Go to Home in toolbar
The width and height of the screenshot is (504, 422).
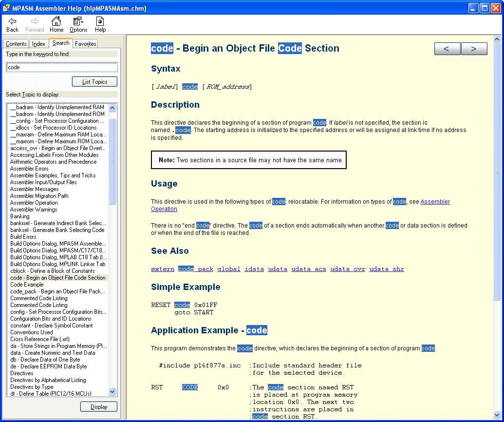click(x=56, y=24)
